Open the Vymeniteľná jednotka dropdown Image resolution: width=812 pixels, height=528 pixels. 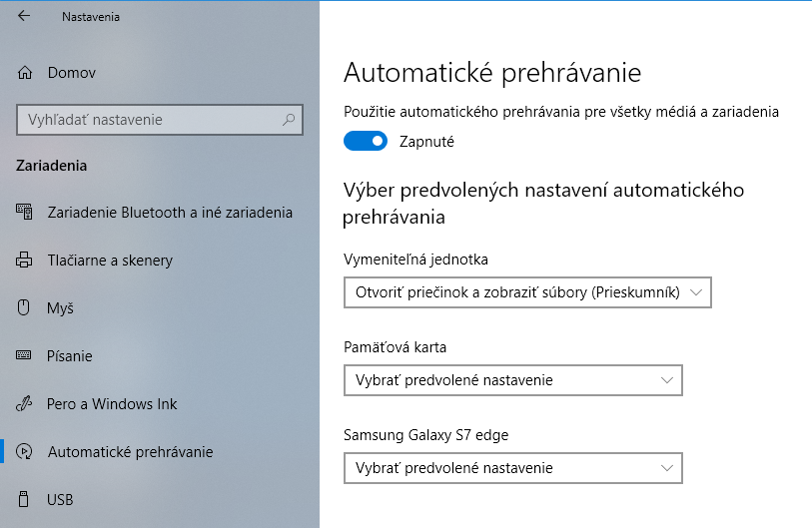[526, 292]
